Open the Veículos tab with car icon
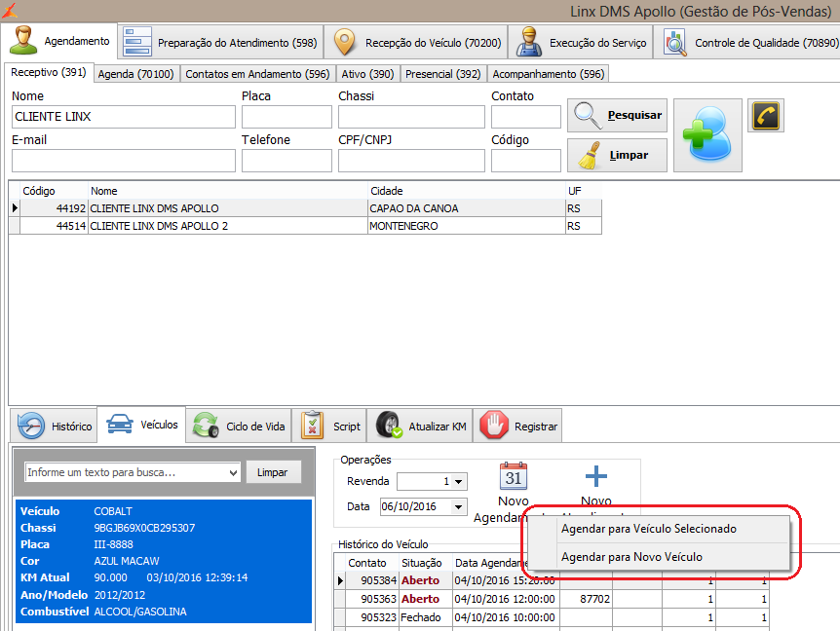 (142, 425)
